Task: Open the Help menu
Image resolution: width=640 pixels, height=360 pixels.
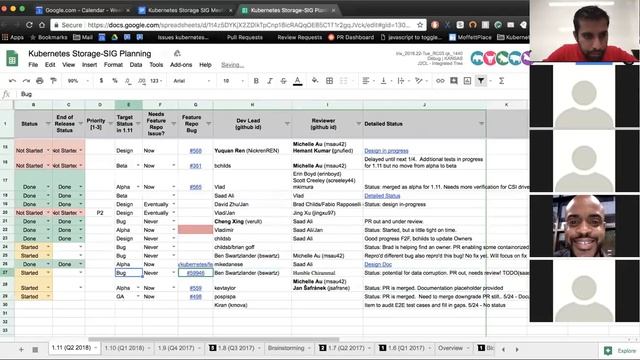Action: click(x=205, y=64)
